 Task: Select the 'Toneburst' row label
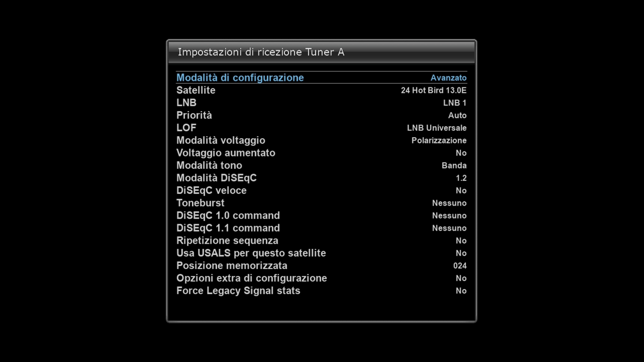coord(200,203)
